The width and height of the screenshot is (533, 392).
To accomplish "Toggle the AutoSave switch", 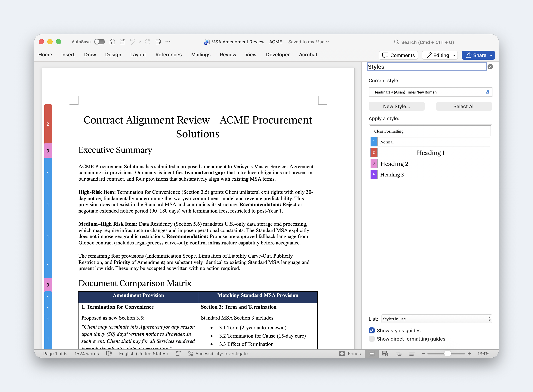I will (99, 42).
